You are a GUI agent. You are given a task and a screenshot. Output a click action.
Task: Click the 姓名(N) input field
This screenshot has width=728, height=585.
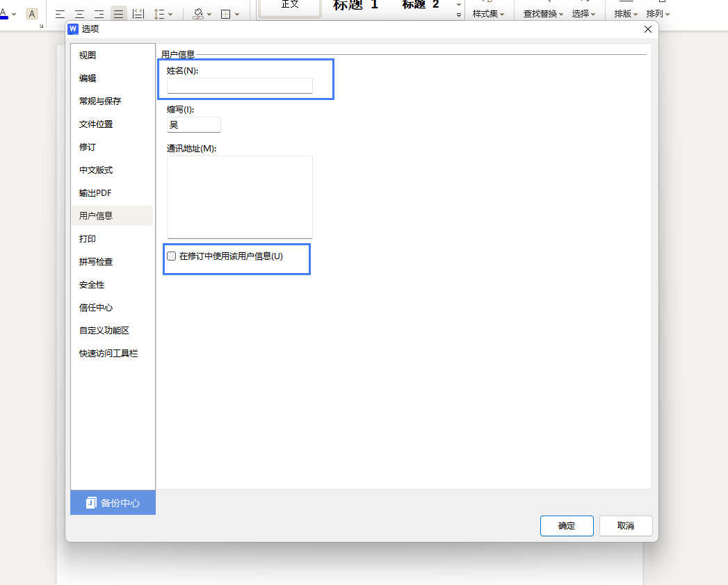240,86
